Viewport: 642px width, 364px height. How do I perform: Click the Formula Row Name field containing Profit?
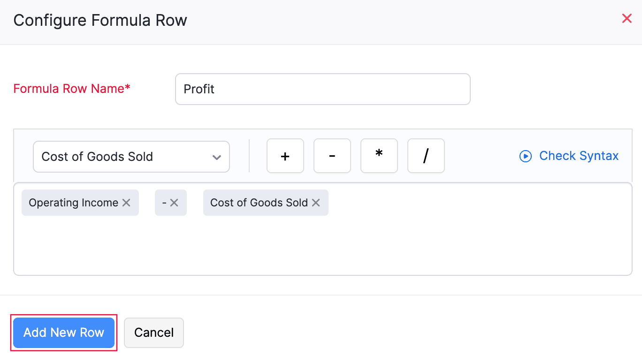tap(322, 89)
